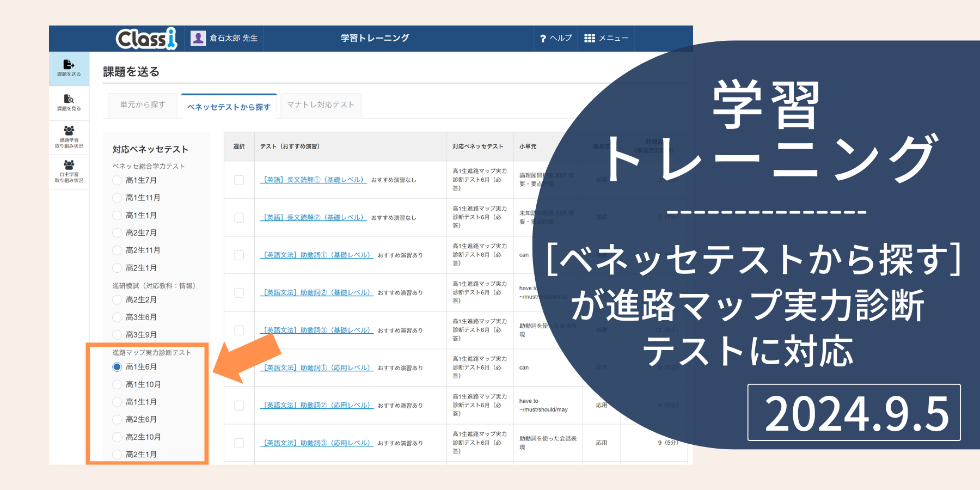Open the user avatar for 倉石太郎 先生
Image resolution: width=980 pixels, height=490 pixels.
(x=198, y=38)
